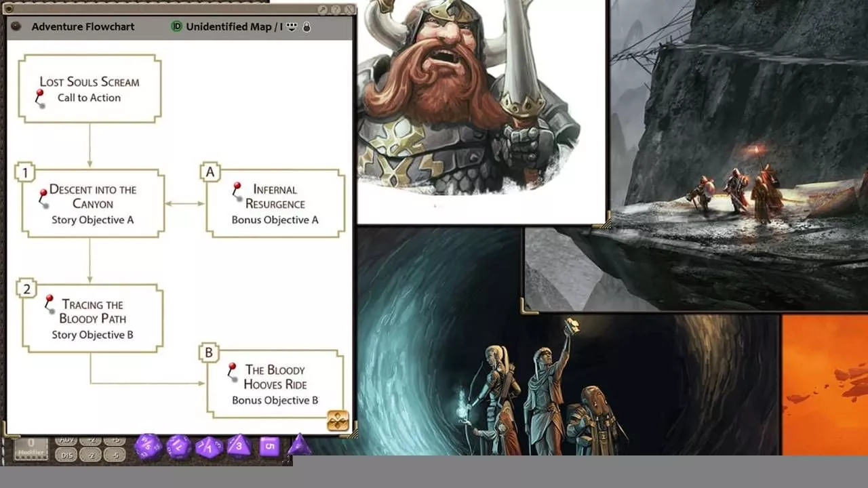
Task: Click the green ID identification icon
Action: pyautogui.click(x=177, y=26)
